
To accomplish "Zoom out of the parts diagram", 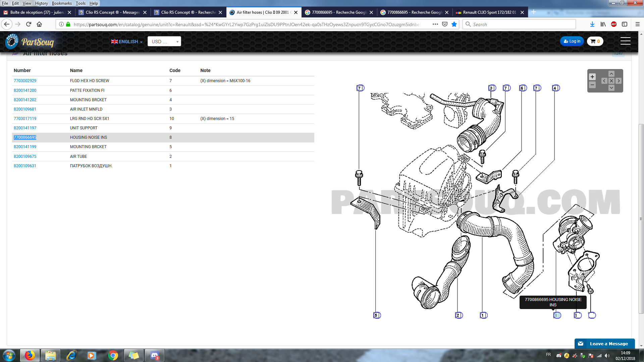I will (592, 85).
